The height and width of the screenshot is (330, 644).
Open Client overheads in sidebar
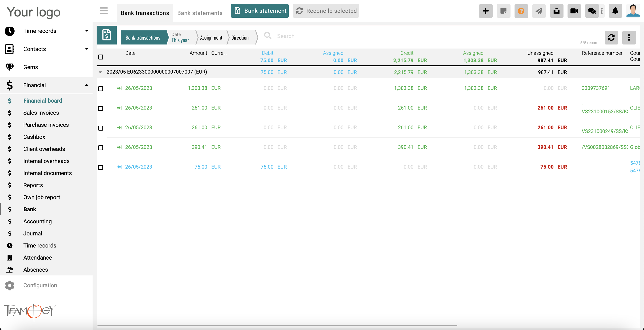[46, 149]
